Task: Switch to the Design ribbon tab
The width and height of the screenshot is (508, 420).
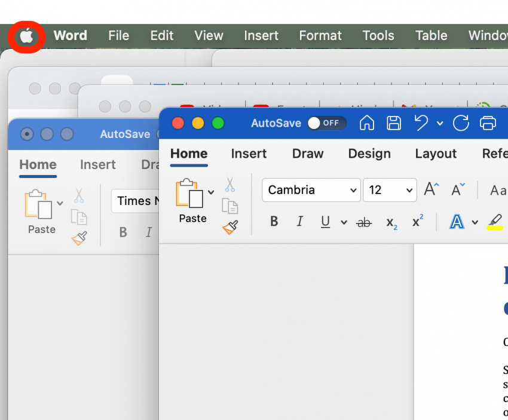Action: 369,154
